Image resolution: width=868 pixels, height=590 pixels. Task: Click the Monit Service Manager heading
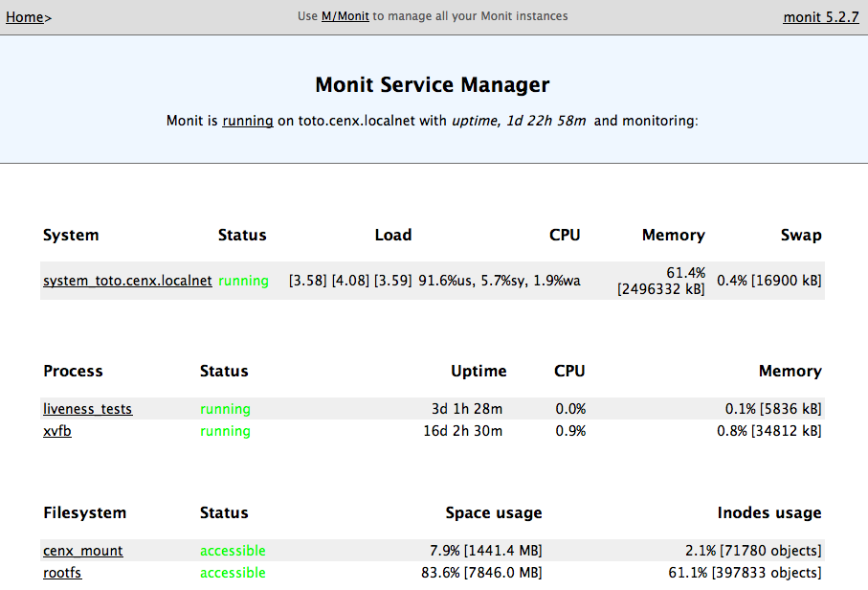click(433, 85)
